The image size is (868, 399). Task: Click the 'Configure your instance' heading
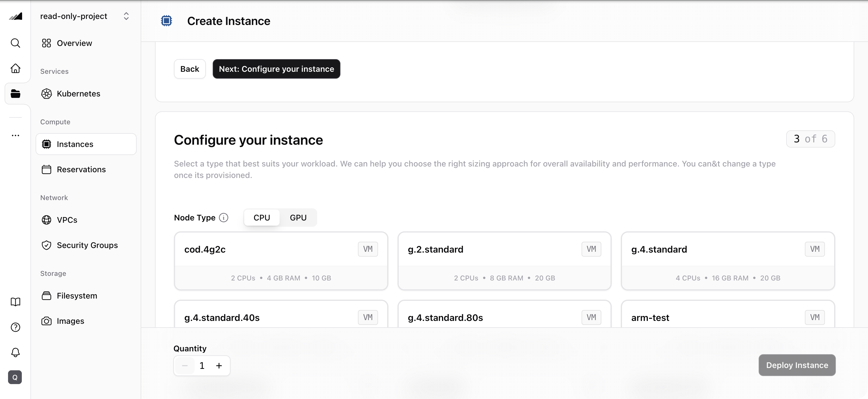[248, 140]
